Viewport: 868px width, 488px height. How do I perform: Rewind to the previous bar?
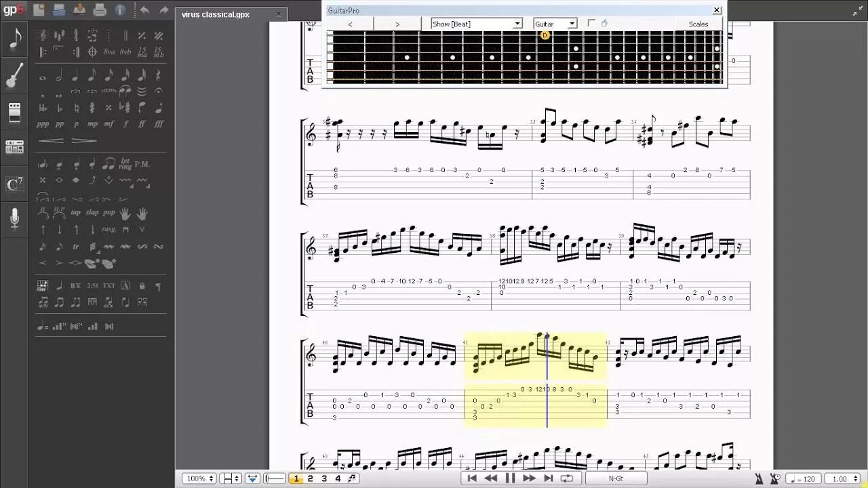tap(491, 479)
